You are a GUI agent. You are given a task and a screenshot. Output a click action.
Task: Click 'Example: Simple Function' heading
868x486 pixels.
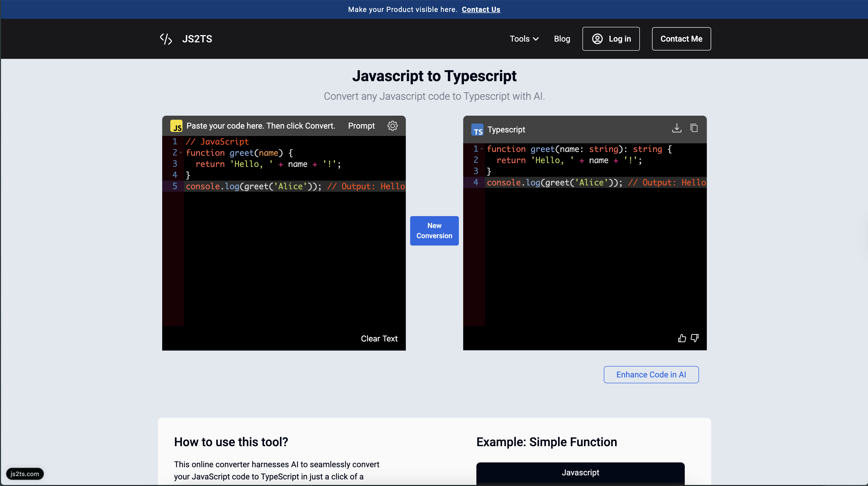[546, 442]
